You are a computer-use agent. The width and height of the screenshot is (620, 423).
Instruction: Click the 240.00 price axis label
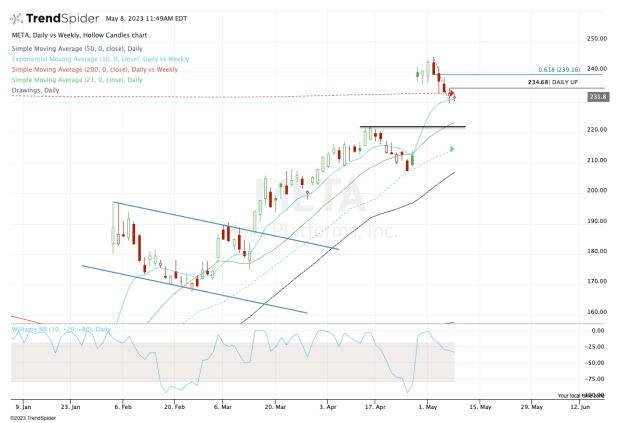(597, 69)
